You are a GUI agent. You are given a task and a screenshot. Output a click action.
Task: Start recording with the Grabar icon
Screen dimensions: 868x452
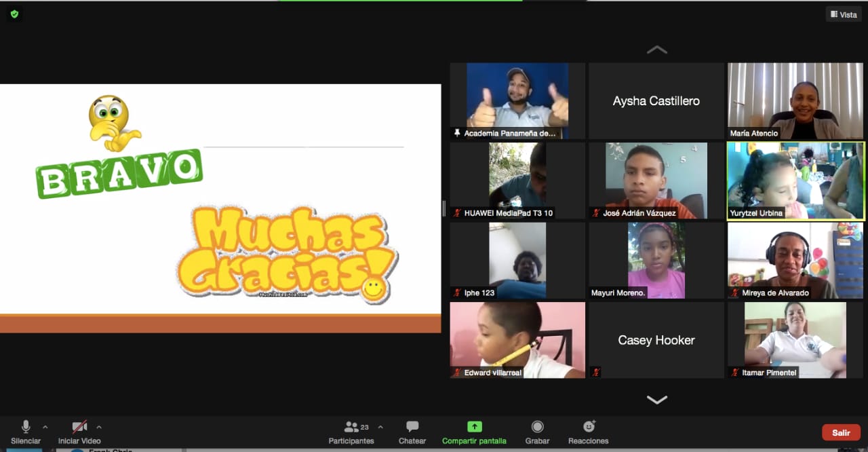click(537, 427)
